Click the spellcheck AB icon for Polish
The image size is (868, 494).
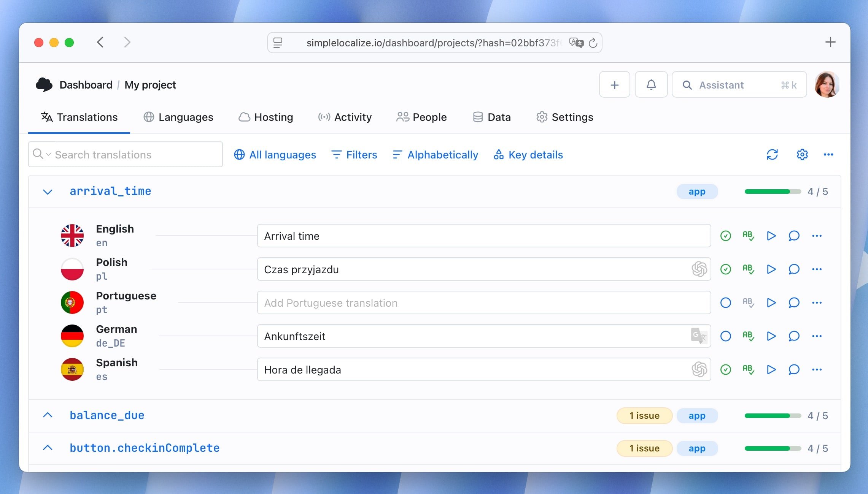click(x=748, y=269)
